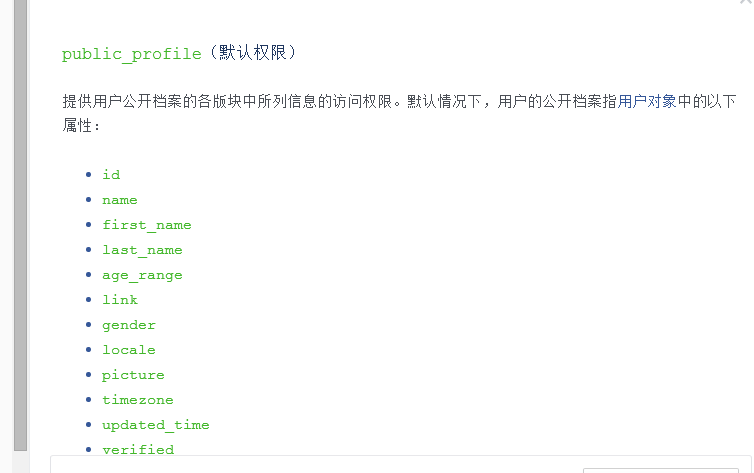Select the name property
This screenshot has width=754, height=473.
pos(120,200)
